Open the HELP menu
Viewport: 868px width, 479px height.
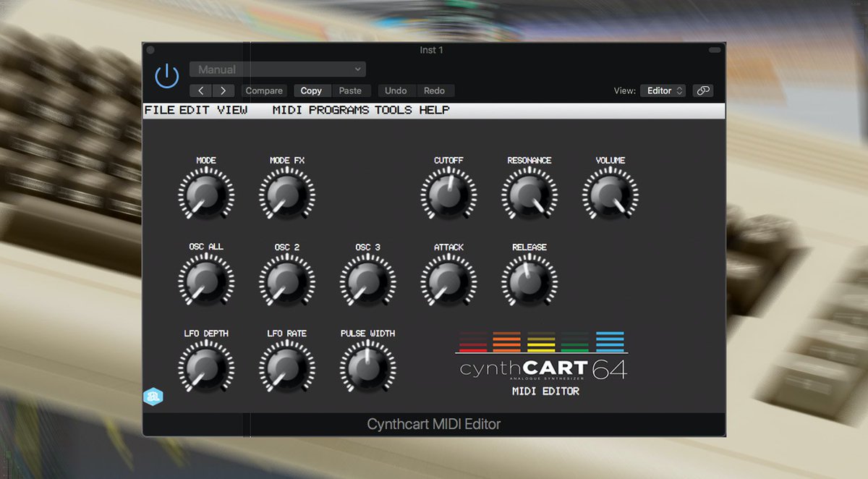(x=434, y=110)
